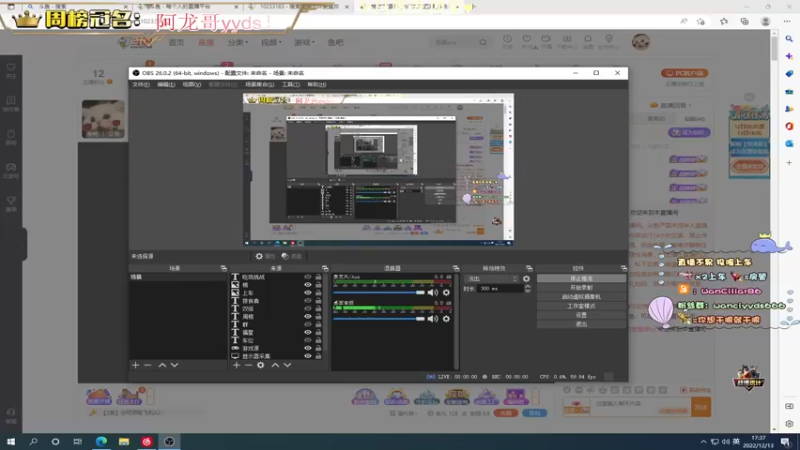
Task: Mute the desktop audio speaker icon
Action: pyautogui.click(x=433, y=319)
